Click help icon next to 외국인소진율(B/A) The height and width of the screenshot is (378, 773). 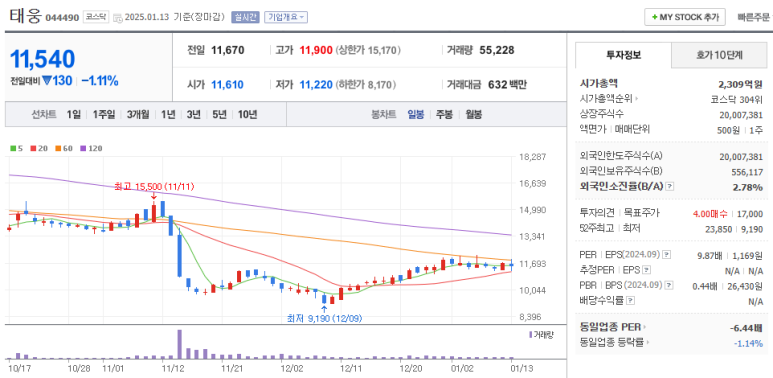click(x=669, y=186)
